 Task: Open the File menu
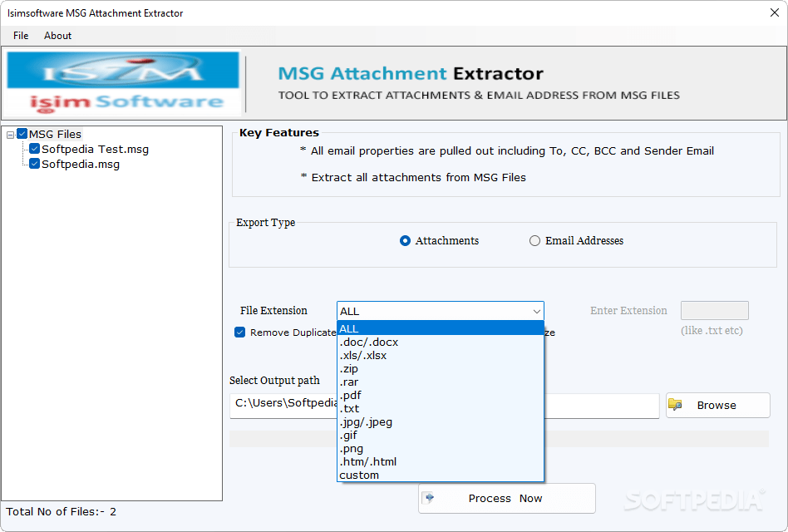[x=21, y=36]
